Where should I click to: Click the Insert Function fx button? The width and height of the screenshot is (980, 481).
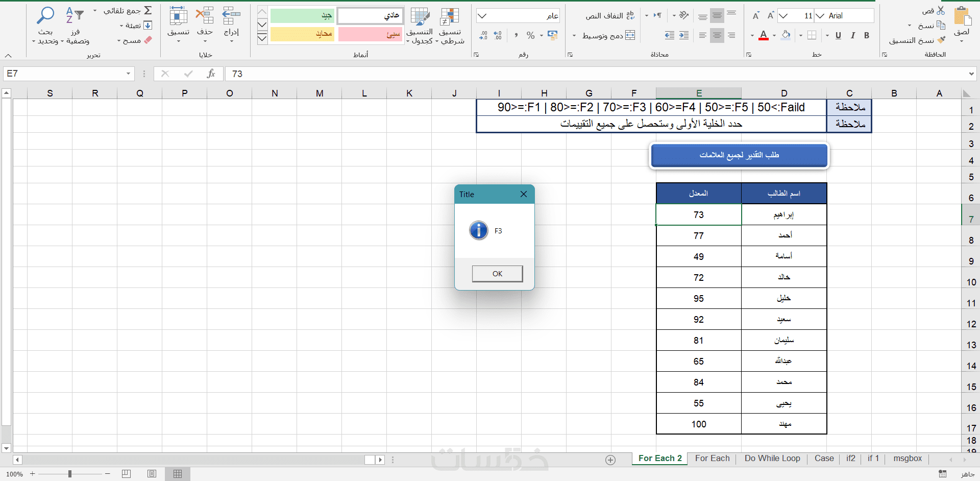pos(211,74)
